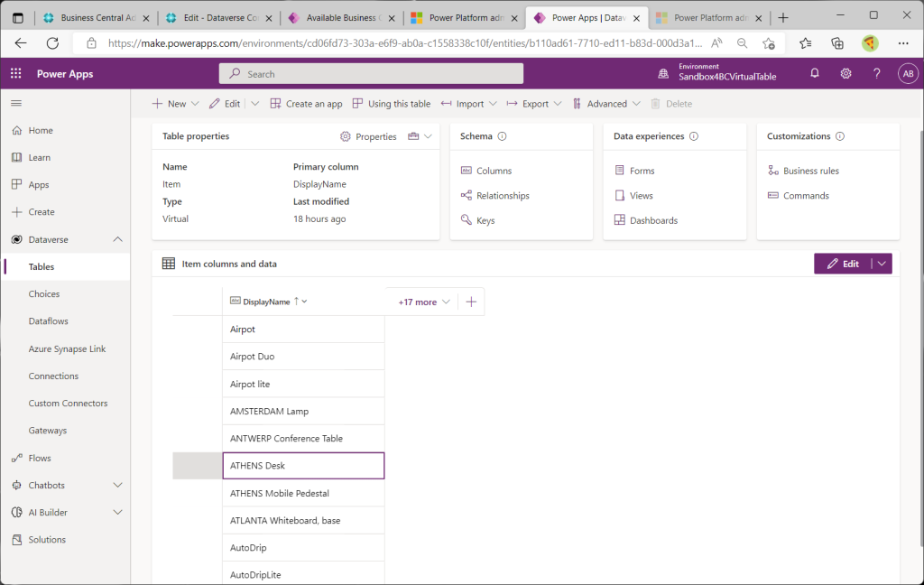Screen dimensions: 924x585
Task: Collapse the left navigation hamburger menu
Action: (16, 103)
